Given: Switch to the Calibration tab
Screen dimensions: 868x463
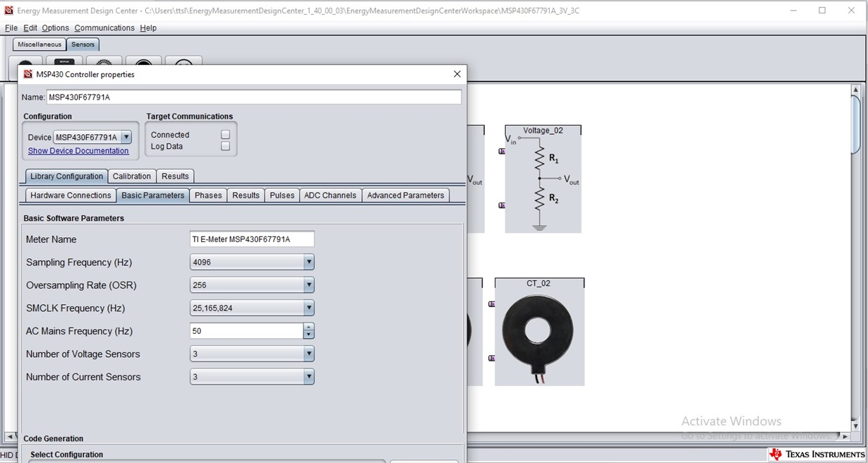Looking at the screenshot, I should [x=132, y=176].
